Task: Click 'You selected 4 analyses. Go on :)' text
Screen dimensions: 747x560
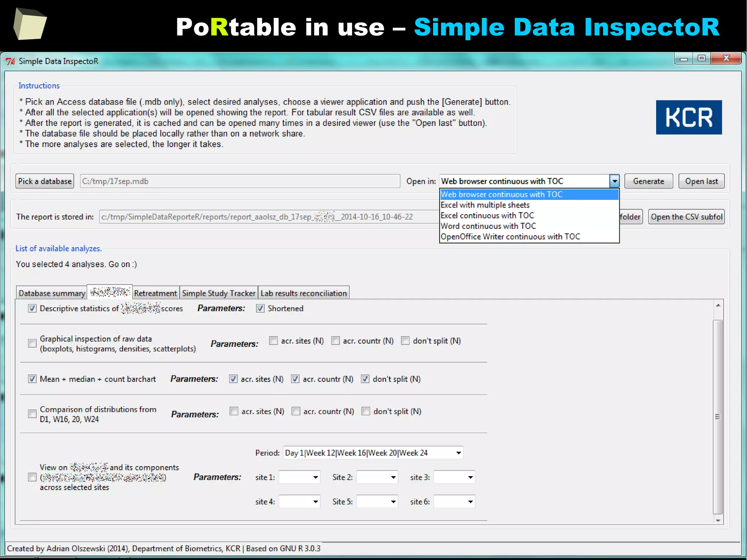Action: 76,264
